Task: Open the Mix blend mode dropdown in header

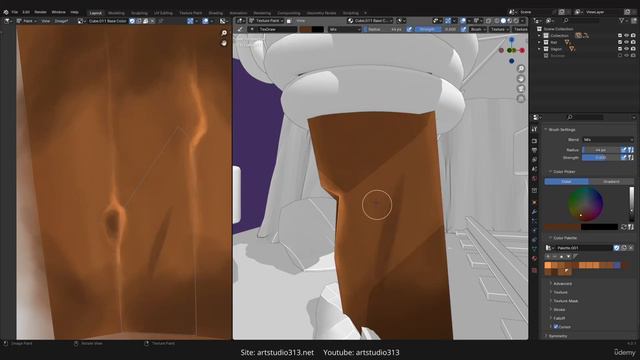Action: [x=344, y=29]
